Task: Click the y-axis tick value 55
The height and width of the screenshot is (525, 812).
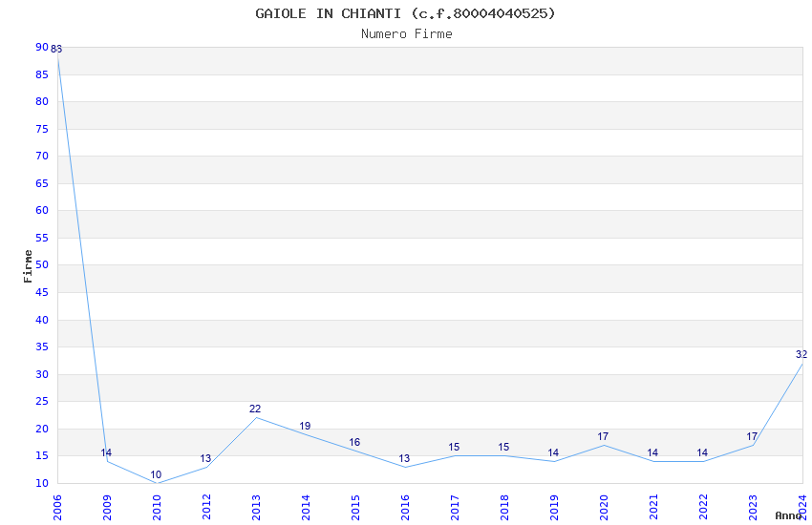Action: pos(42,238)
